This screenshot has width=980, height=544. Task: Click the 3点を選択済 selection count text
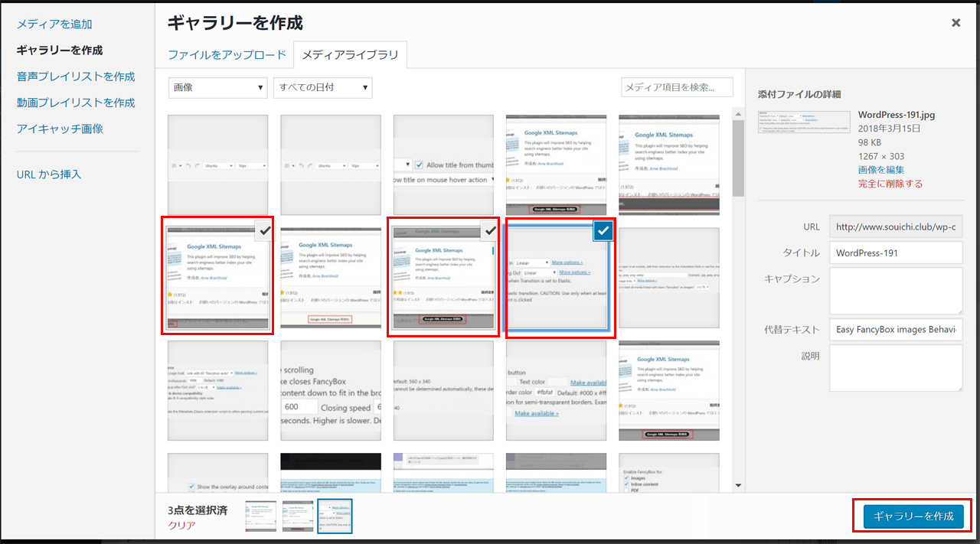pyautogui.click(x=198, y=510)
